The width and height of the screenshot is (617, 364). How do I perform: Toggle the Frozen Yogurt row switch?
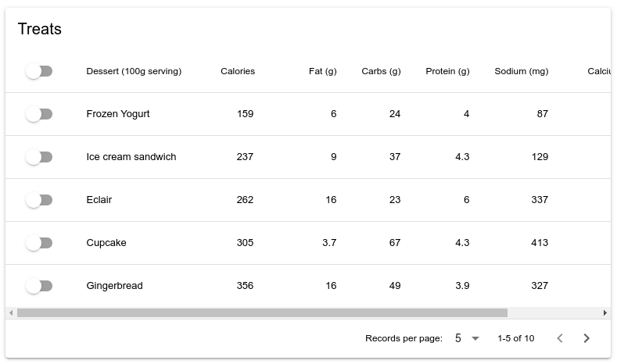click(38, 114)
